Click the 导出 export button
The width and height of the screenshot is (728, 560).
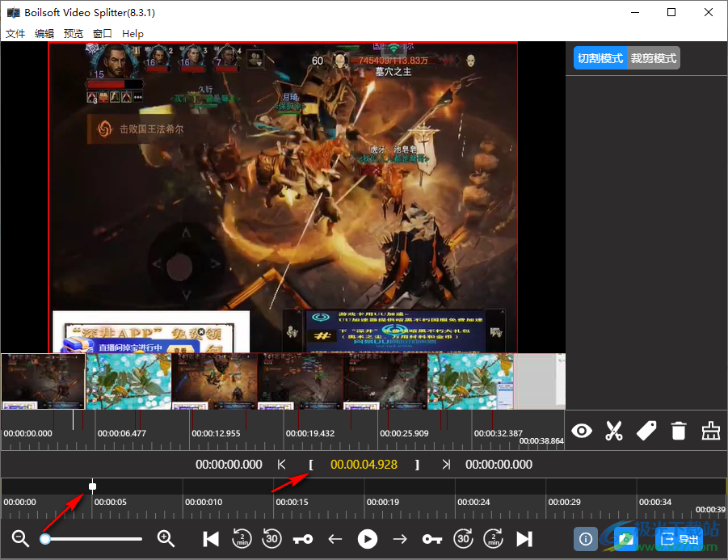680,539
